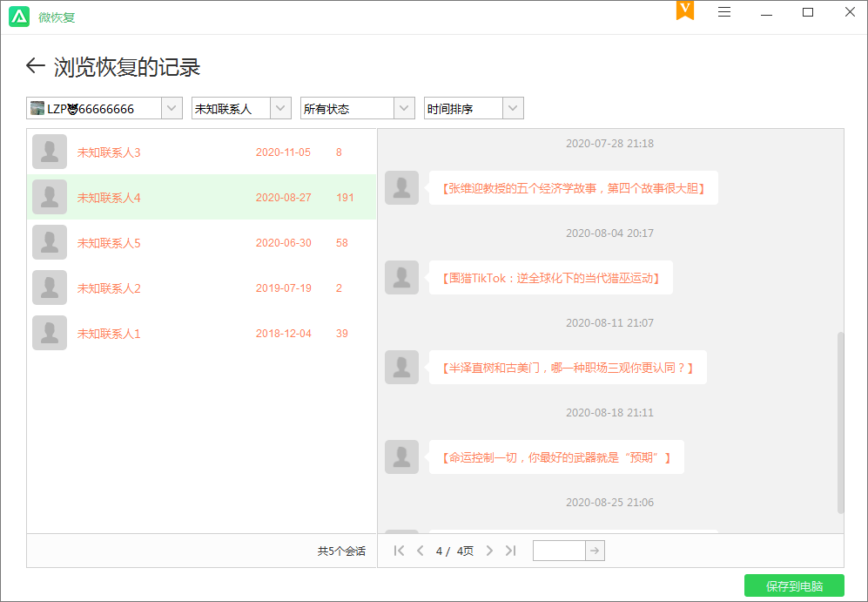This screenshot has width=868, height=602.
Task: Click the 共5个会话 summary text
Action: 341,551
